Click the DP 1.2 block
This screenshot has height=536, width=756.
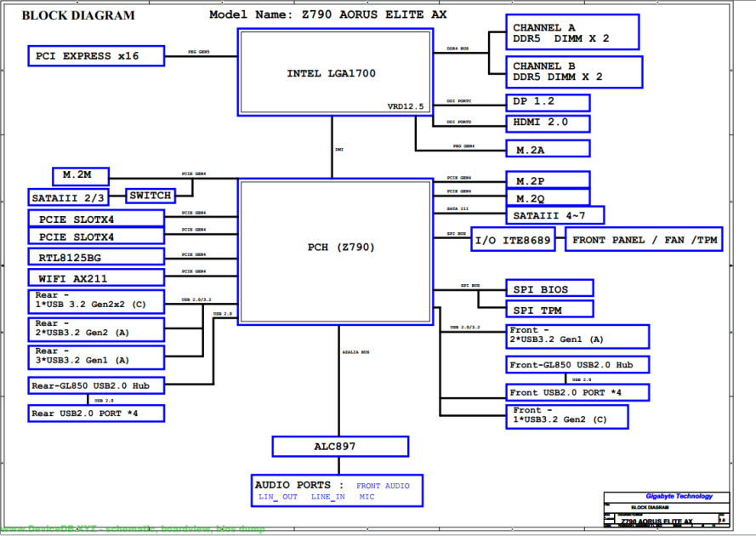pyautogui.click(x=548, y=102)
